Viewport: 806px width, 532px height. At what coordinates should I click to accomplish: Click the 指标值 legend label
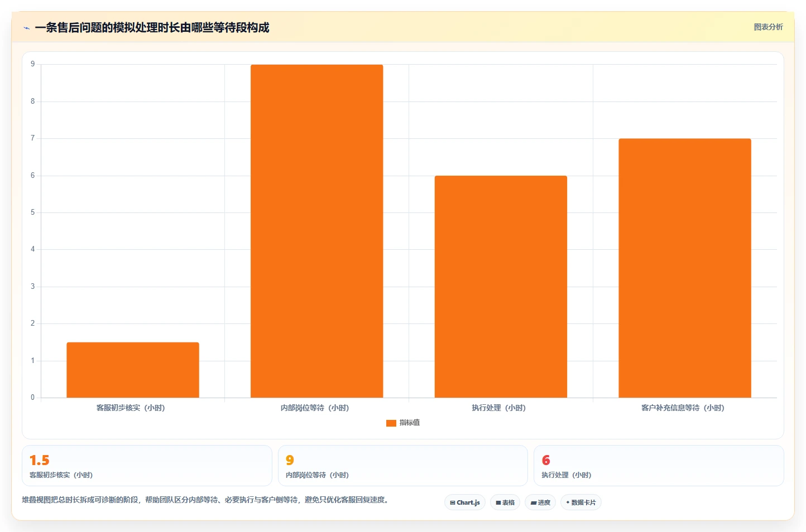coord(410,423)
